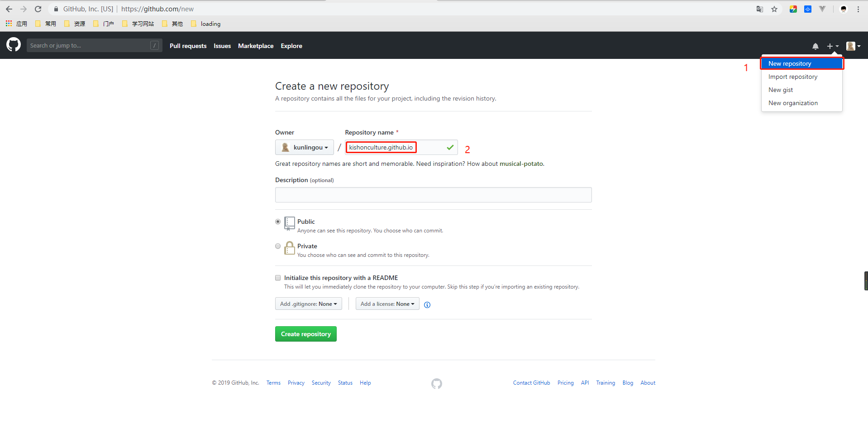Open the Blog footer link

(628, 383)
